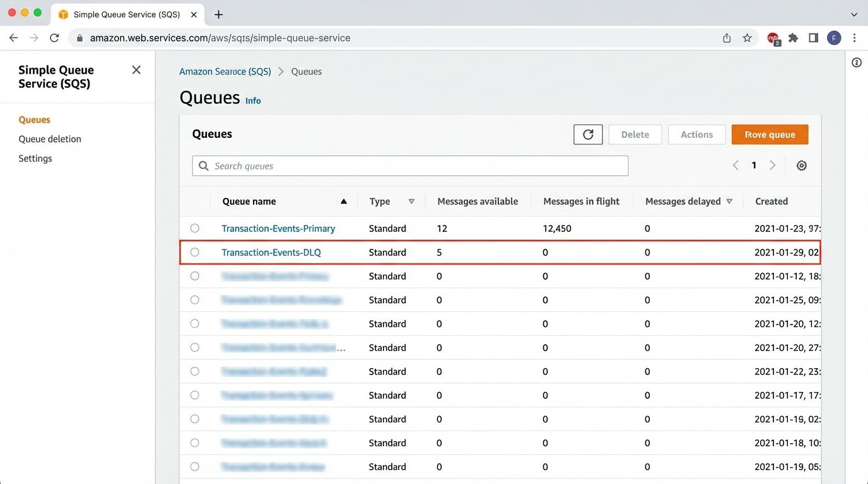This screenshot has height=484, width=868.
Task: Click the search magnifier in the queue search bar
Action: click(203, 165)
